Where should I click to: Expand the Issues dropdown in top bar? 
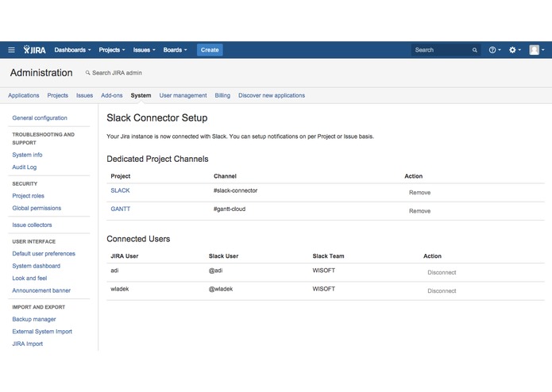144,50
